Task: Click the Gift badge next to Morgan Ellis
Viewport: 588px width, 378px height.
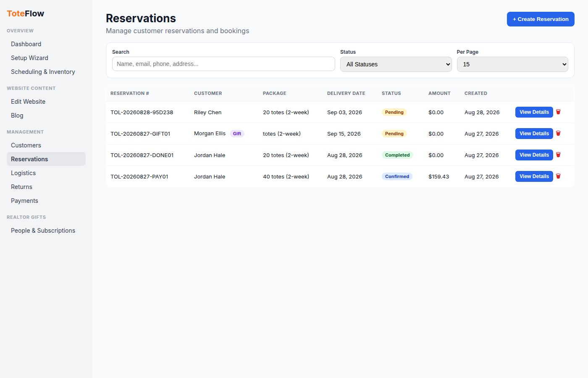Action: [237, 134]
